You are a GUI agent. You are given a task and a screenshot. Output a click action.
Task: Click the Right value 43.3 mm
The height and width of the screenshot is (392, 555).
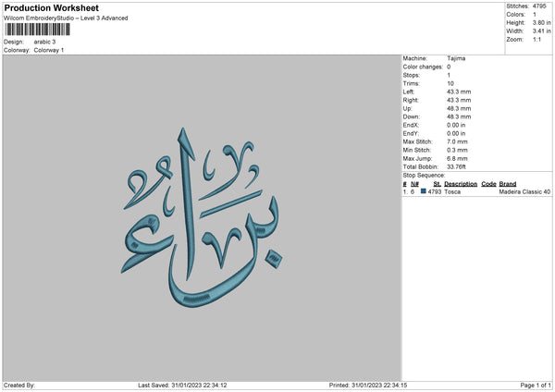pyautogui.click(x=459, y=100)
